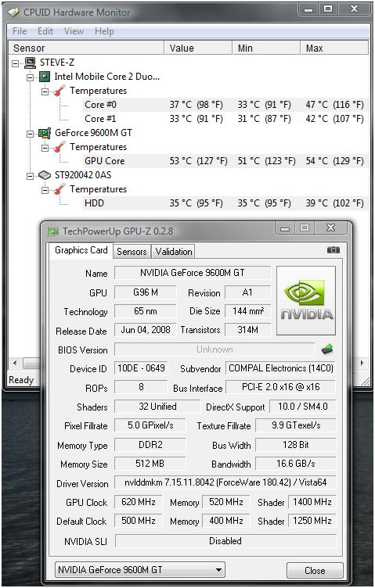Click the Bandwidth 16.6 GB/s value
This screenshot has width=375, height=588.
(296, 464)
